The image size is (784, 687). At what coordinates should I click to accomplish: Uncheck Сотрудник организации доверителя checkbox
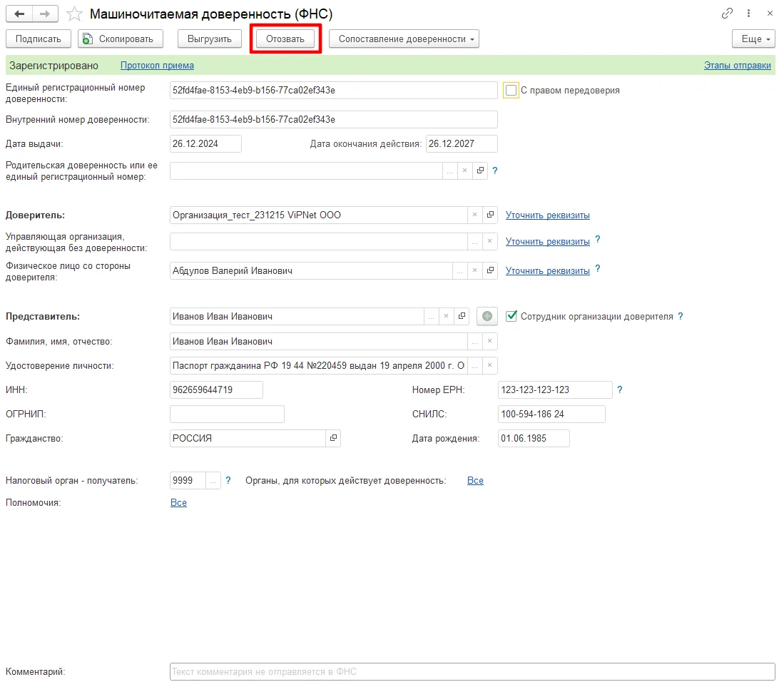pos(511,316)
